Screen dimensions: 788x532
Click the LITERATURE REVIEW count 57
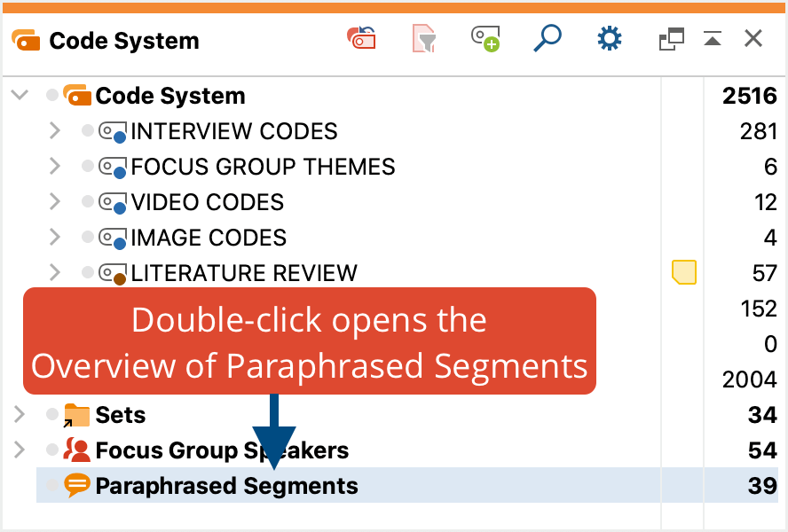pyautogui.click(x=765, y=274)
